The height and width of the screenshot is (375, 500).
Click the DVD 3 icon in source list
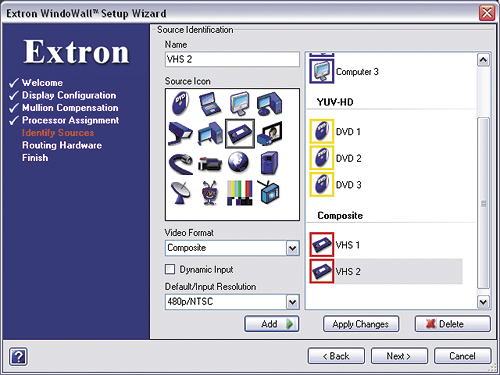pos(322,184)
